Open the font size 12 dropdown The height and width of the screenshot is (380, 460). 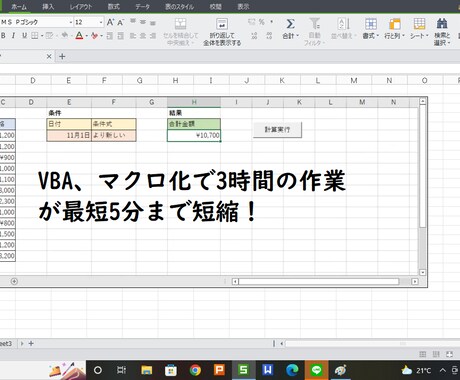pos(101,22)
